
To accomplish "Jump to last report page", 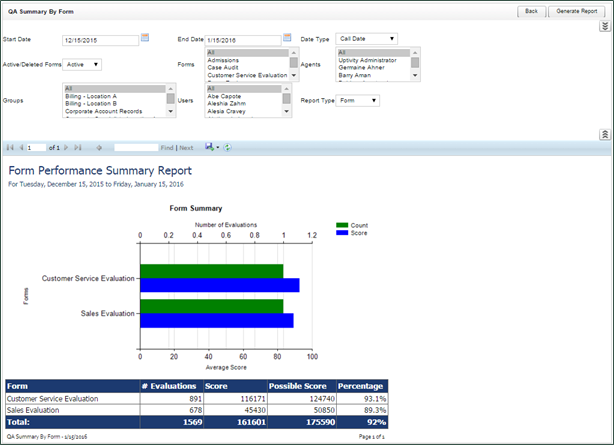I will (77, 147).
